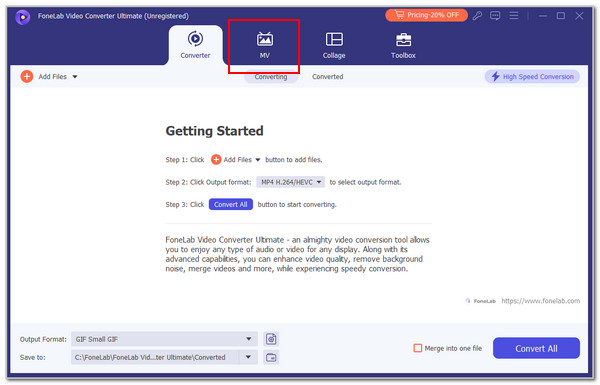Screen dimensions: 600x385
Task: Open the www.fonelab.com link
Action: [x=540, y=301]
